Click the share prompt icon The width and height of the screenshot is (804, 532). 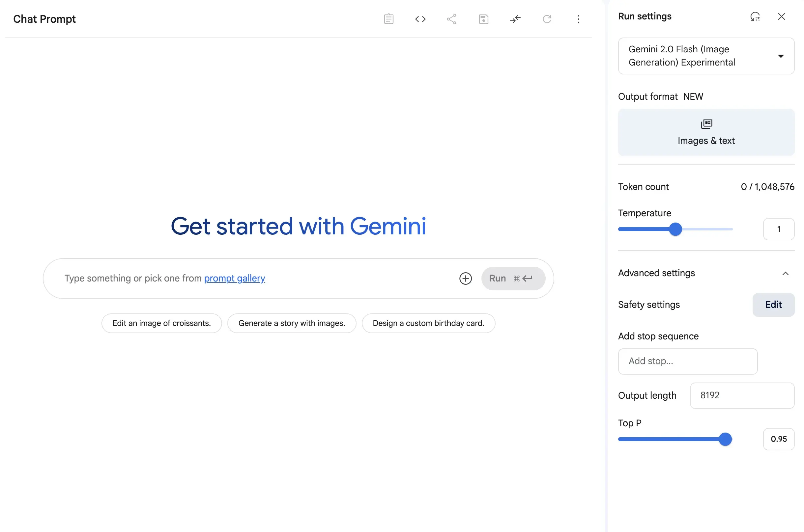point(451,19)
